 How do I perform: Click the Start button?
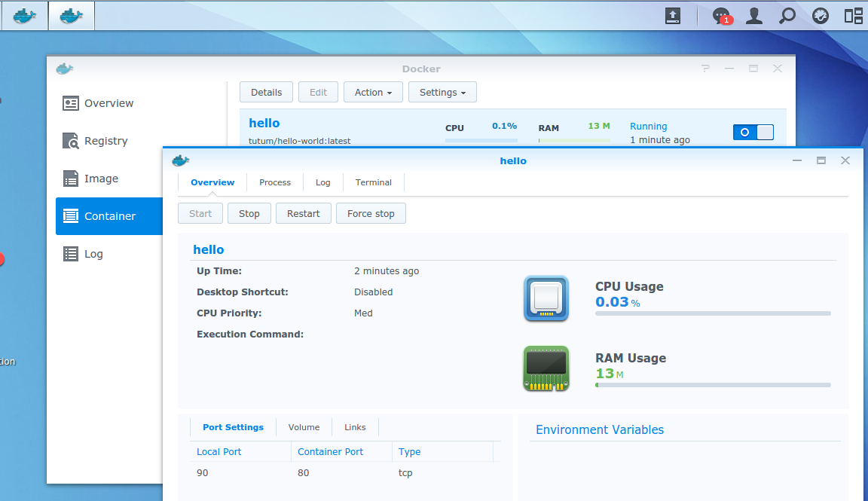coord(200,214)
